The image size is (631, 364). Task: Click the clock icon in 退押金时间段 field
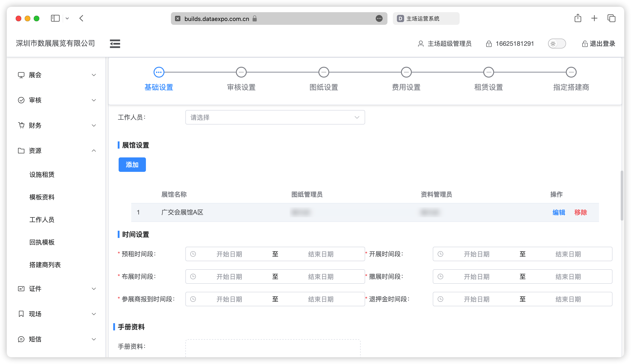pyautogui.click(x=440, y=299)
